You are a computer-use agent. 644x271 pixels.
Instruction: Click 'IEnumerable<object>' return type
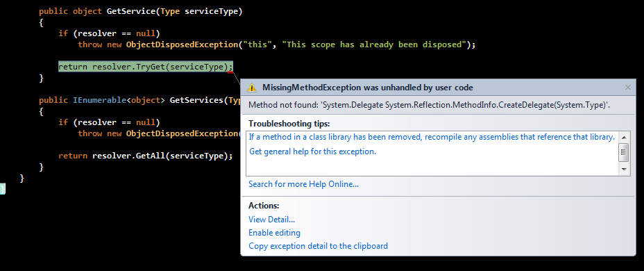119,100
